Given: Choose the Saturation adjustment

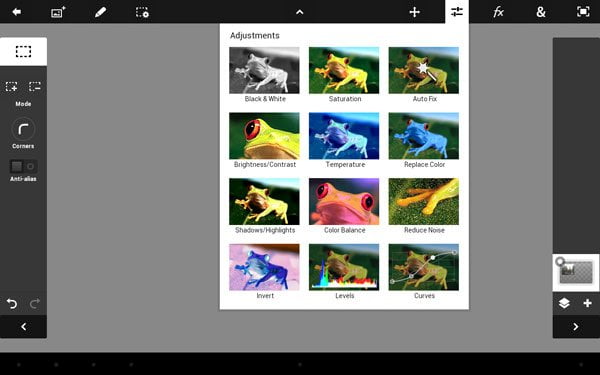Looking at the screenshot, I should tap(344, 75).
